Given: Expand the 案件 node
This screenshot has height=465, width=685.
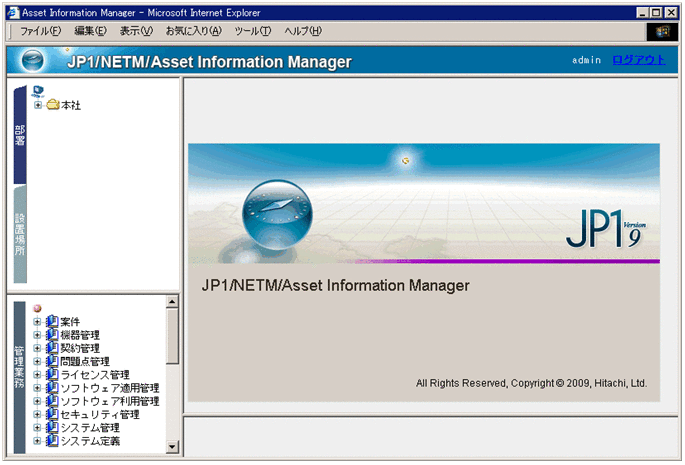Looking at the screenshot, I should click(37, 322).
